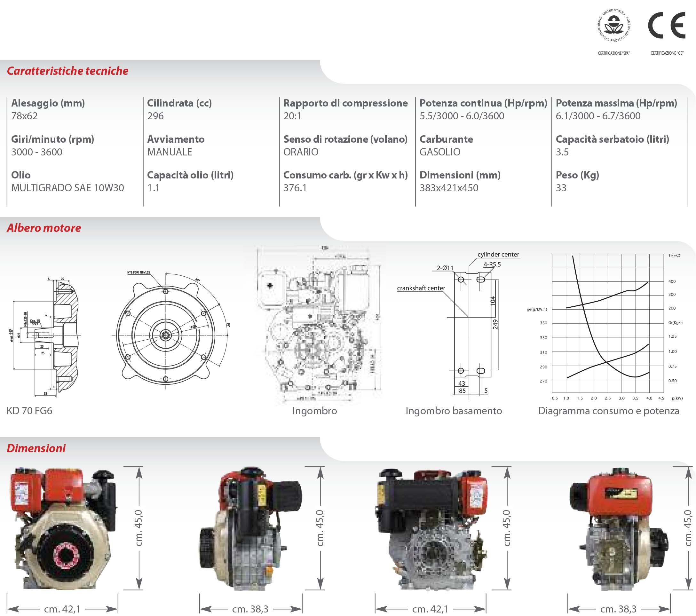Click value '5.5/3000 - 6.0/3600'
Viewport: 696px width, 616px height.
point(462,116)
